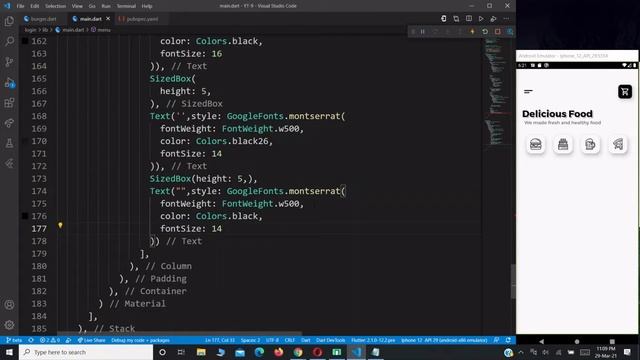
Task: Click Ln 177 cursor position in status bar
Action: [x=220, y=340]
